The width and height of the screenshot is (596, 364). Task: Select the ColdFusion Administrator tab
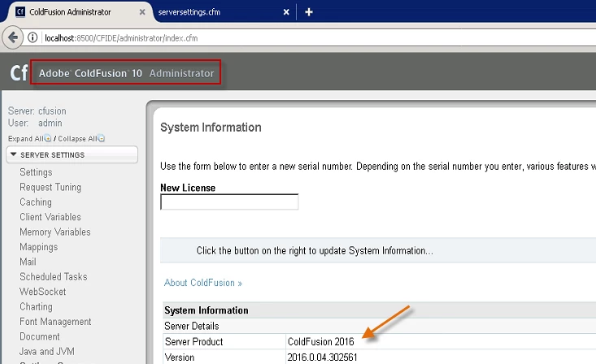coord(70,12)
